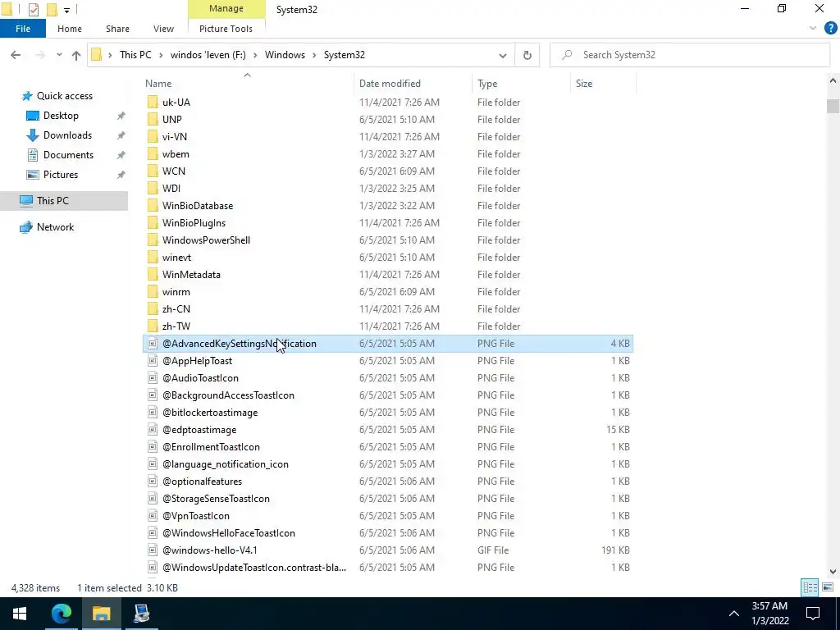
Task: Click the pin icon next to Desktop
Action: click(x=121, y=116)
